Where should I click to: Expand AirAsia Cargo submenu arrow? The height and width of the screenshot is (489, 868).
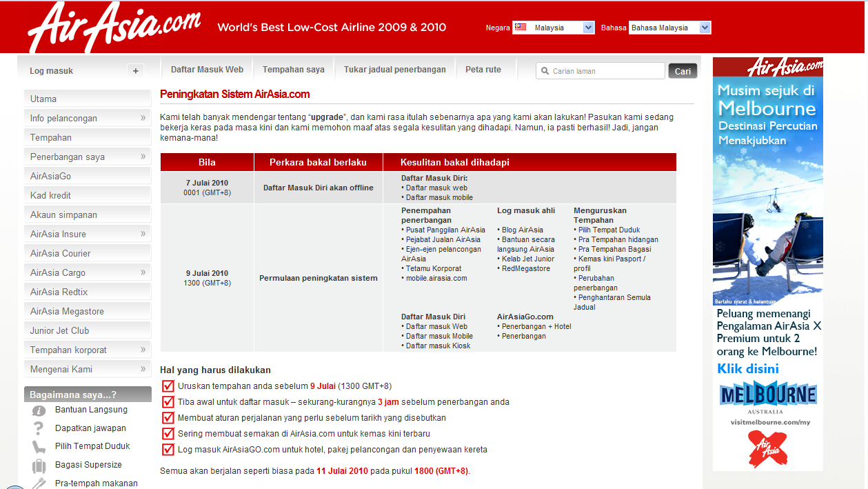pyautogui.click(x=143, y=272)
